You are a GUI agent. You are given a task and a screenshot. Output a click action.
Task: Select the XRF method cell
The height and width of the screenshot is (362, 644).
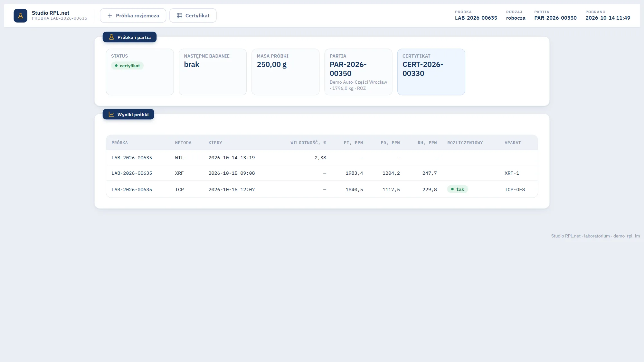click(179, 173)
